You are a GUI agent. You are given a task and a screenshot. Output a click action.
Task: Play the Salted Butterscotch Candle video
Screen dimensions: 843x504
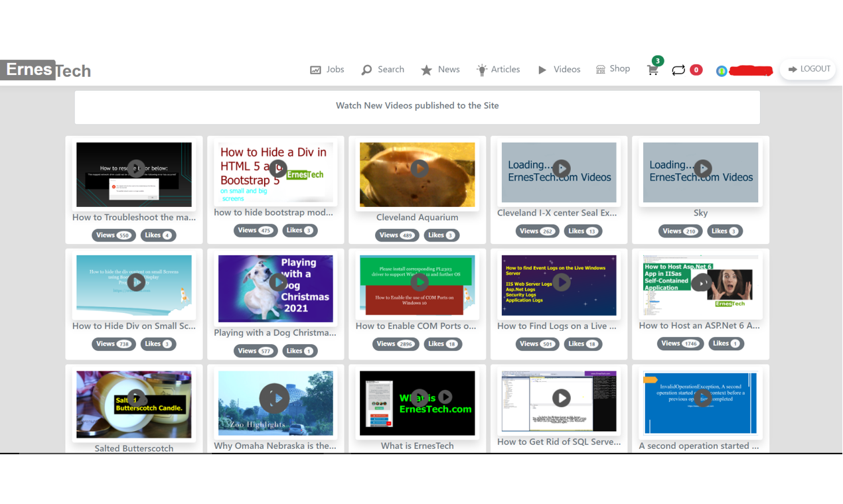click(135, 398)
